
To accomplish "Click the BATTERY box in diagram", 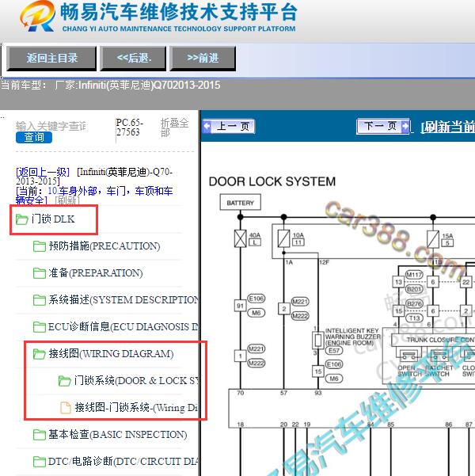I will point(241,203).
